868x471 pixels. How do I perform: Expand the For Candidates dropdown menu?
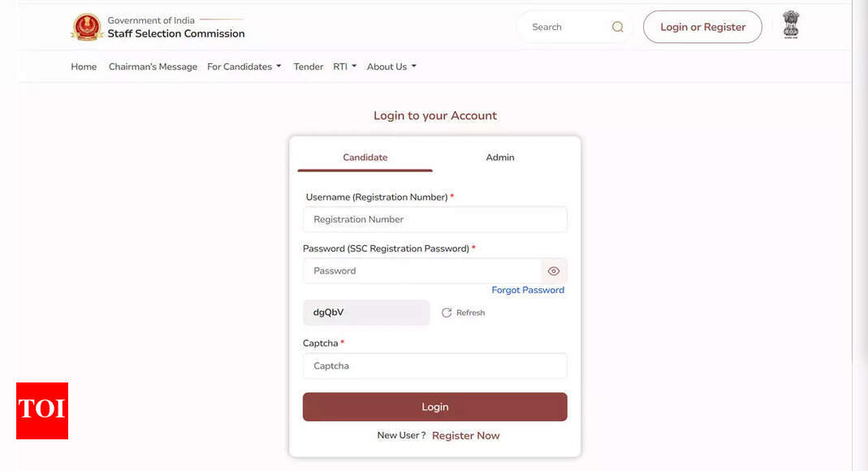[244, 67]
